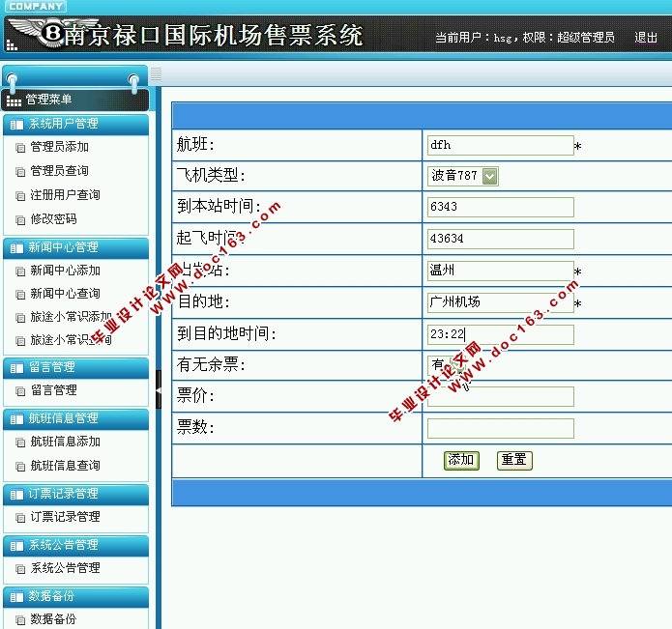
Task: Click the COMPANY label at top left
Action: pos(36,6)
